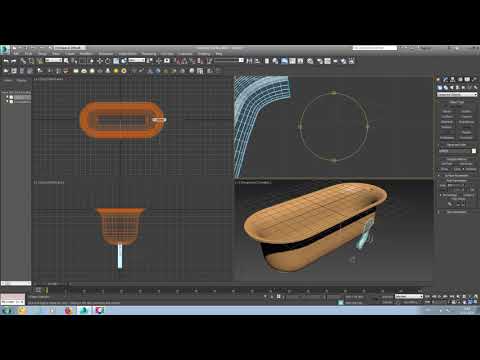
Task: Toggle Keyboard Shortcut Override
Action: 167,61
